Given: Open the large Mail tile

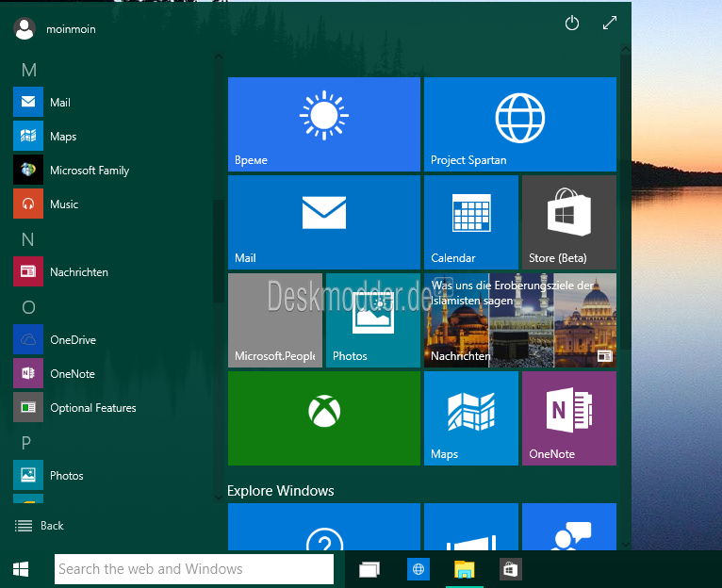Looking at the screenshot, I should coord(323,222).
